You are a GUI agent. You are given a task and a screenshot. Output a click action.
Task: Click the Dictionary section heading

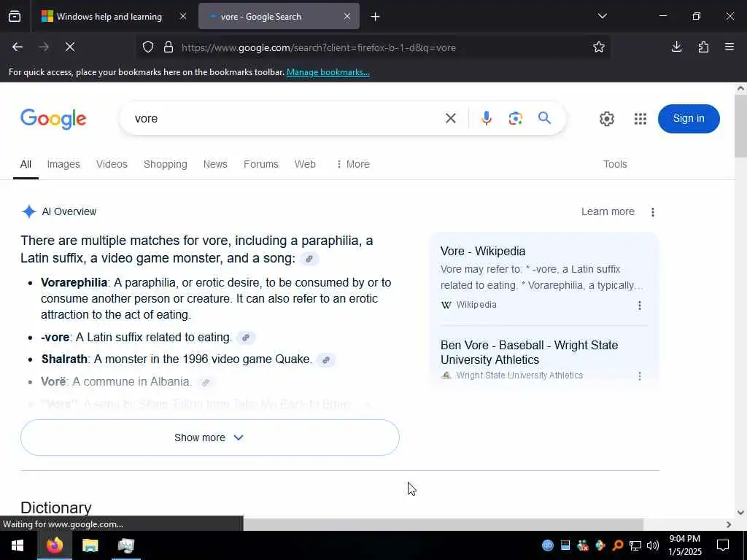[x=55, y=507]
